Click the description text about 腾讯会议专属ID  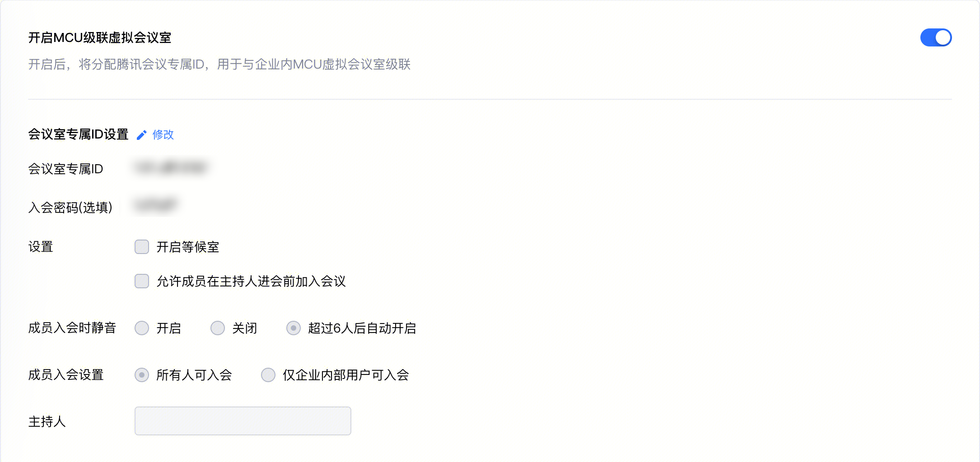coord(219,65)
